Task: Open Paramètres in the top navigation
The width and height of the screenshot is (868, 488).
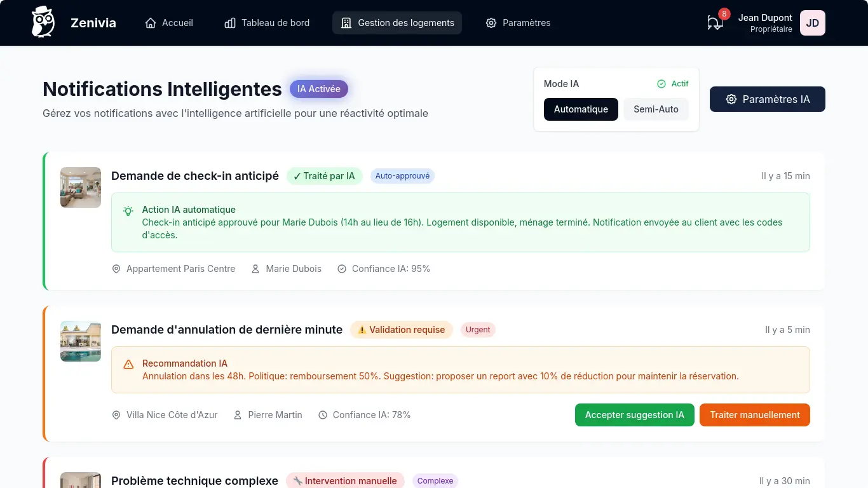Action: point(518,23)
